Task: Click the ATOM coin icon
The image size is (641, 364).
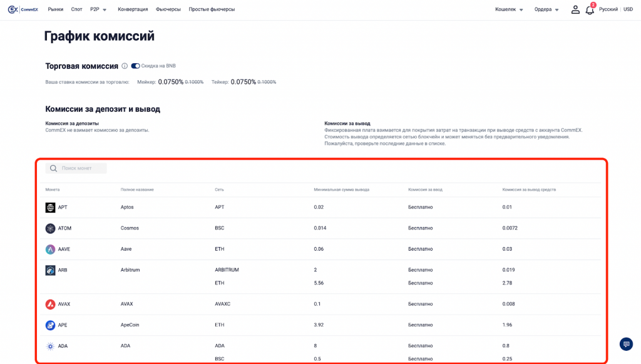Action: tap(50, 228)
